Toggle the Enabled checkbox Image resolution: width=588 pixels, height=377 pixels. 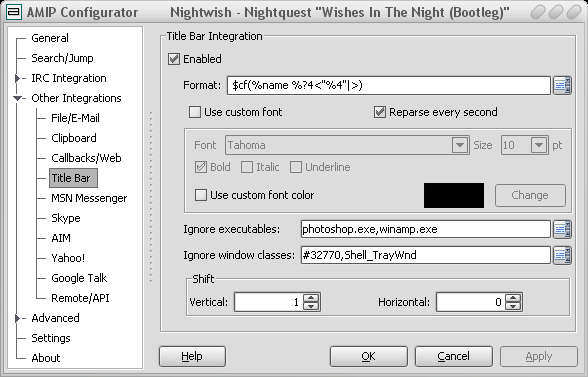(174, 59)
